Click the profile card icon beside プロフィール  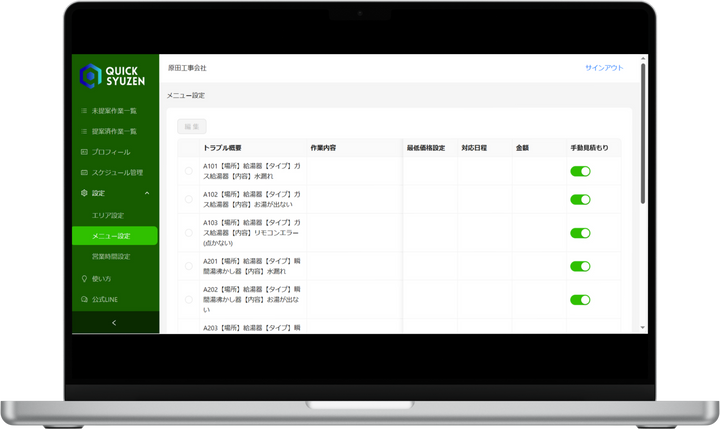(84, 152)
